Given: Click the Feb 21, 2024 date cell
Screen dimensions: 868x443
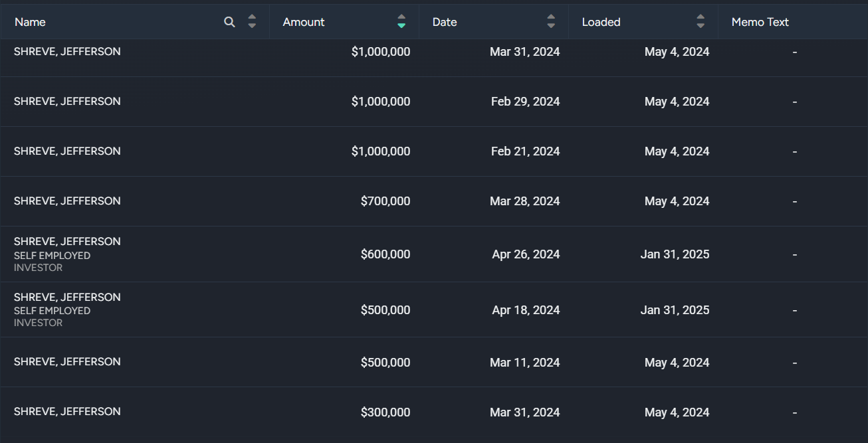Looking at the screenshot, I should click(x=525, y=151).
